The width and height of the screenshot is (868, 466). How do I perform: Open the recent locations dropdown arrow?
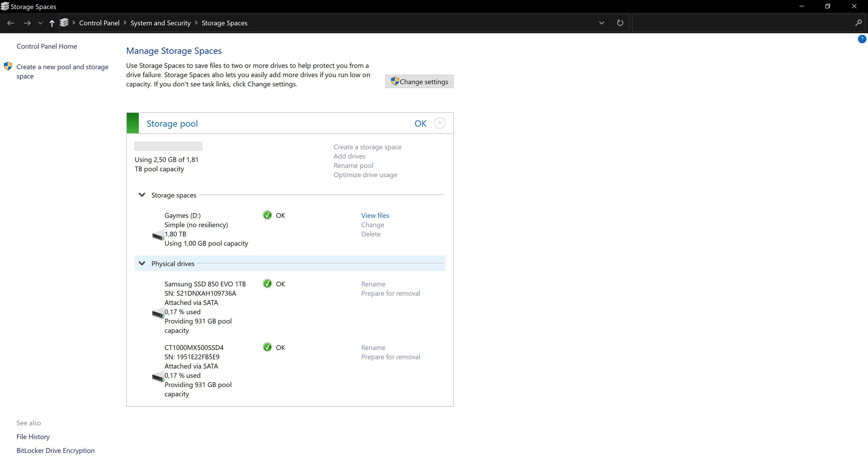tap(40, 23)
